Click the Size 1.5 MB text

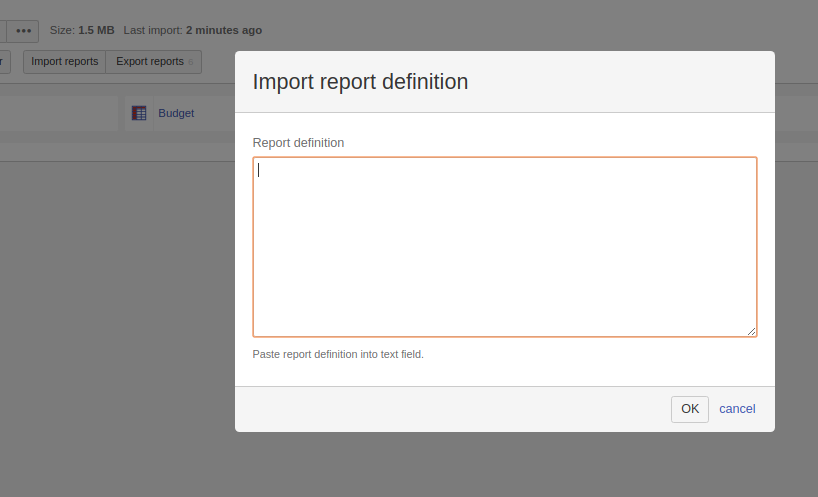point(82,30)
